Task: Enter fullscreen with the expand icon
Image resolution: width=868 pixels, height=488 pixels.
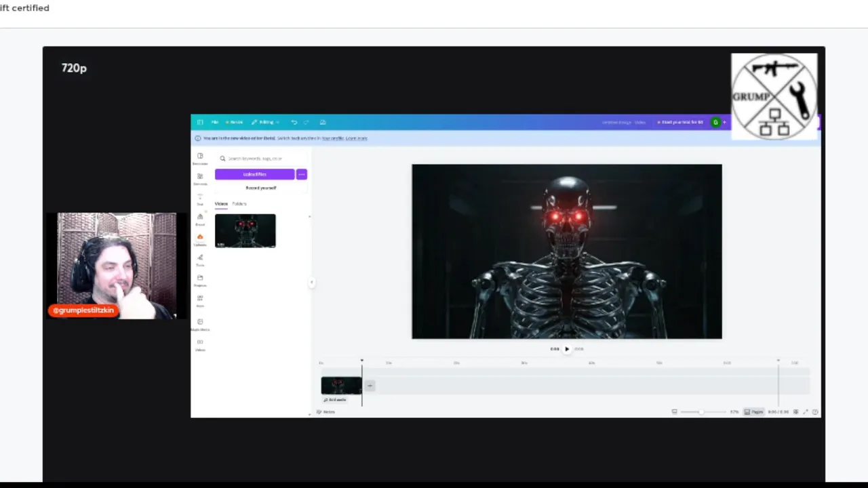Action: pos(805,412)
